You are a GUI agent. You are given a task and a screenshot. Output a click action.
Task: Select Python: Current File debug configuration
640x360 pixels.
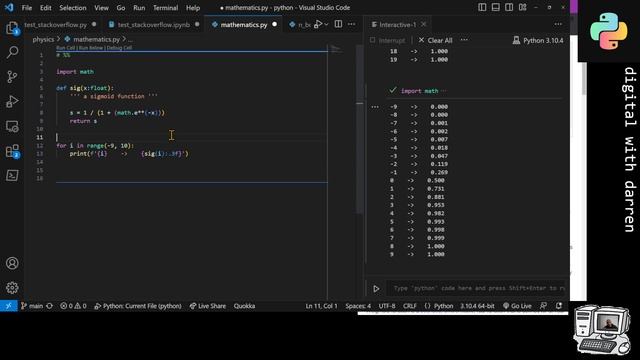(x=138, y=306)
